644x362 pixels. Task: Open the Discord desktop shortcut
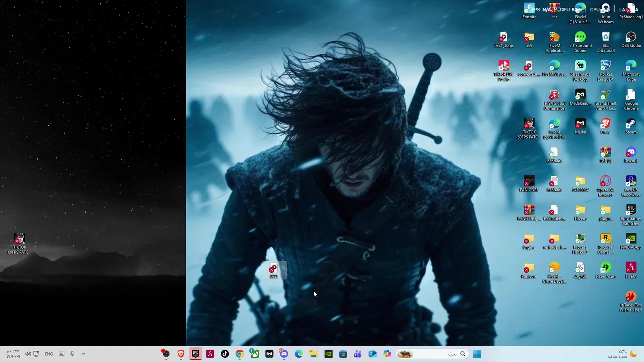[631, 155]
